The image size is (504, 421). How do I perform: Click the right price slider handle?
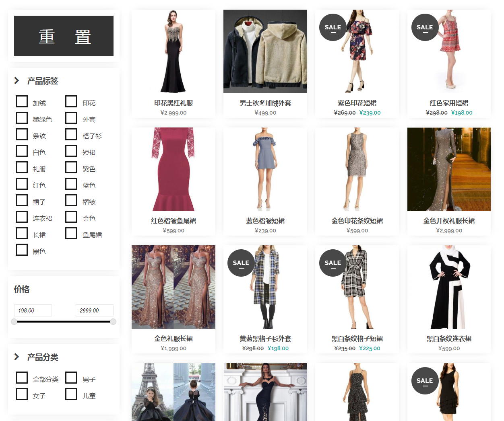(113, 322)
